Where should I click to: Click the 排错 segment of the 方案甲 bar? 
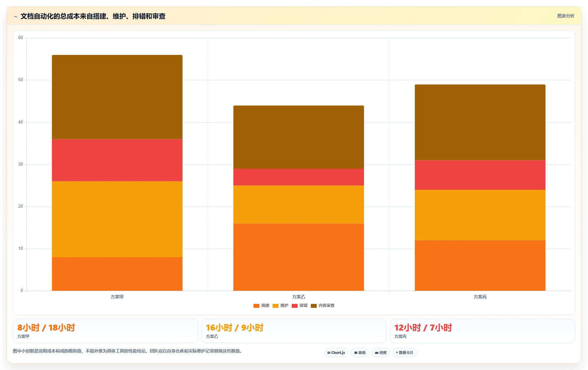point(117,160)
